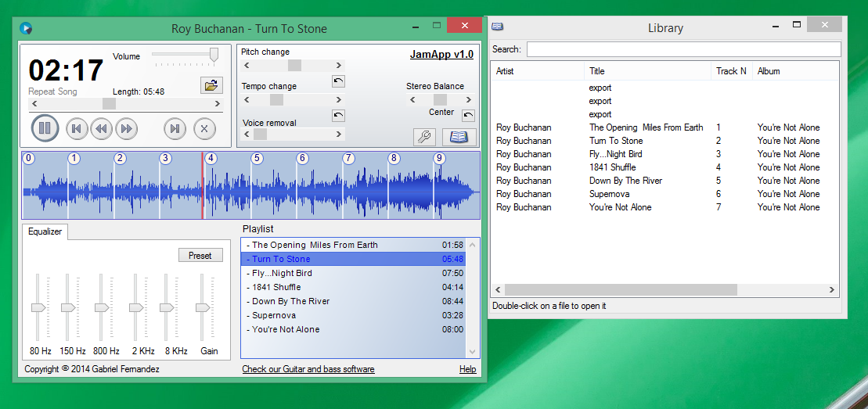The height and width of the screenshot is (409, 868).
Task: Open a file with the folder icon
Action: coord(211,85)
